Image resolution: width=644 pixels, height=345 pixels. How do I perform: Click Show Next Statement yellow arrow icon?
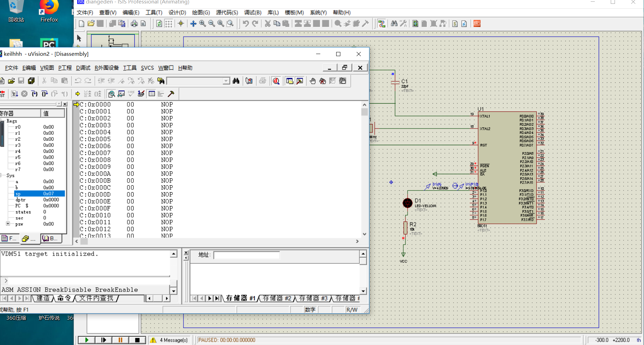pyautogui.click(x=78, y=94)
